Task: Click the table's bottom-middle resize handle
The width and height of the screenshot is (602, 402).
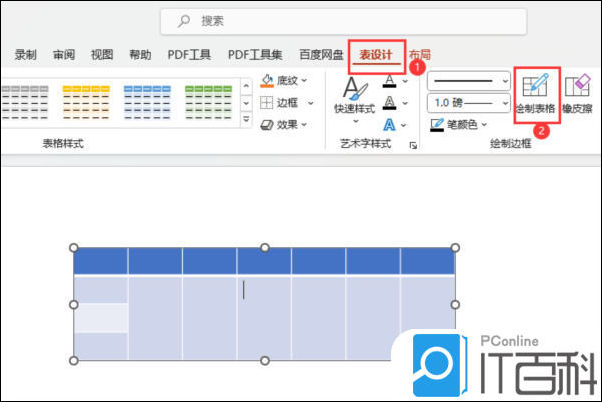Action: tap(265, 361)
